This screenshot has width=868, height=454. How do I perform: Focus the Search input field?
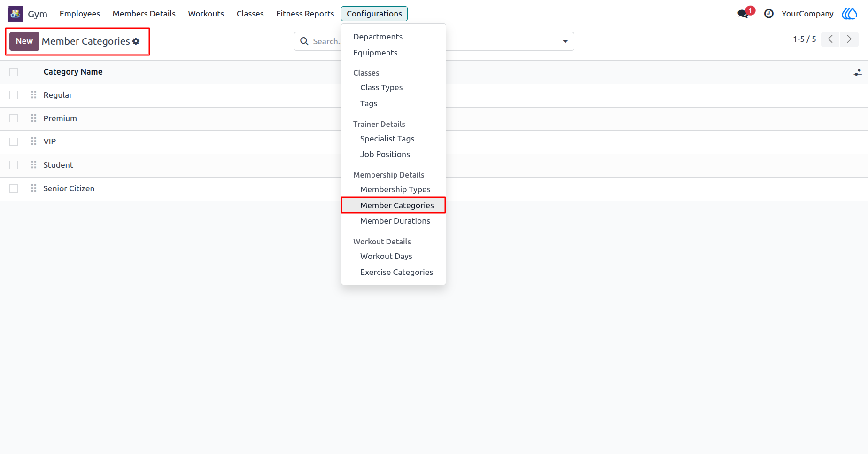coord(434,41)
